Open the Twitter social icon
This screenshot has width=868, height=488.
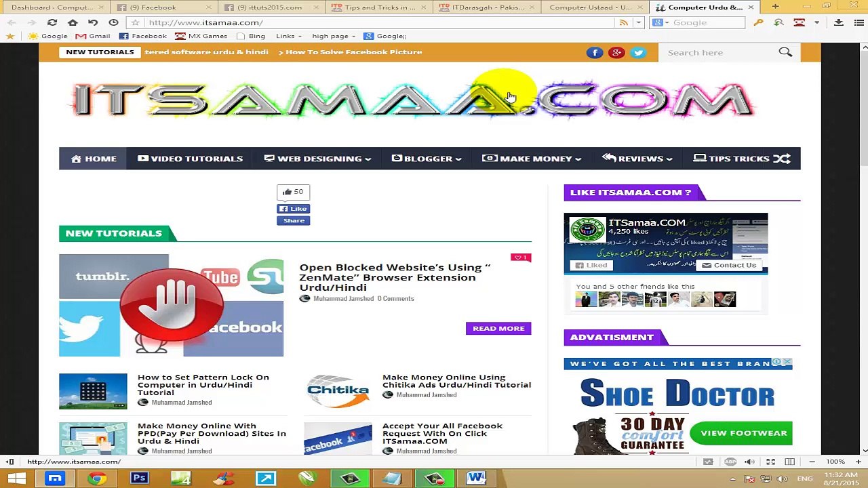pyautogui.click(x=638, y=52)
